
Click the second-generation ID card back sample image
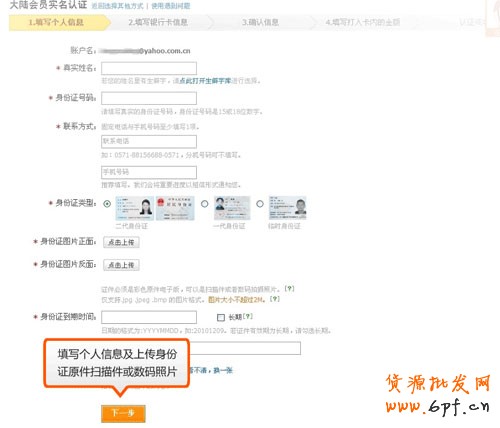175,208
